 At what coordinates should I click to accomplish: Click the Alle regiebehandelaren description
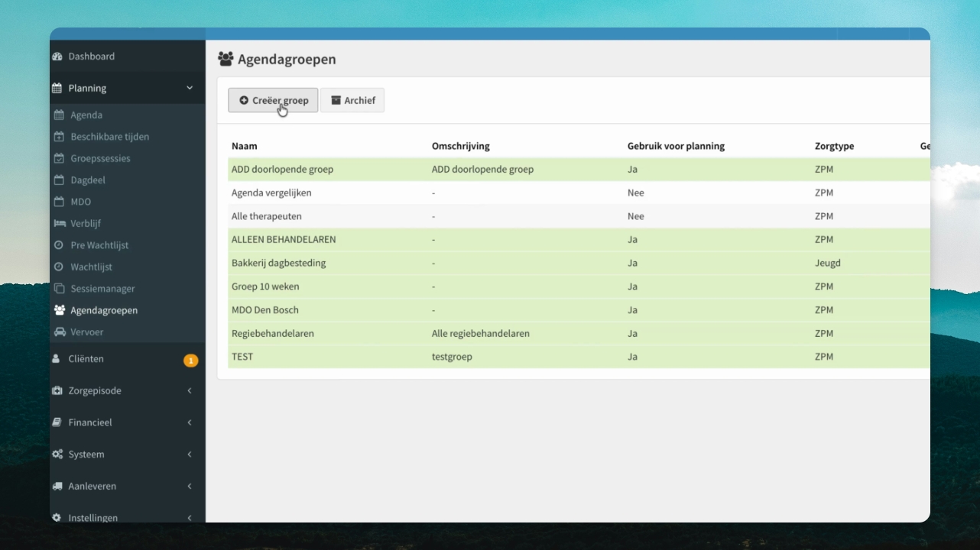481,334
